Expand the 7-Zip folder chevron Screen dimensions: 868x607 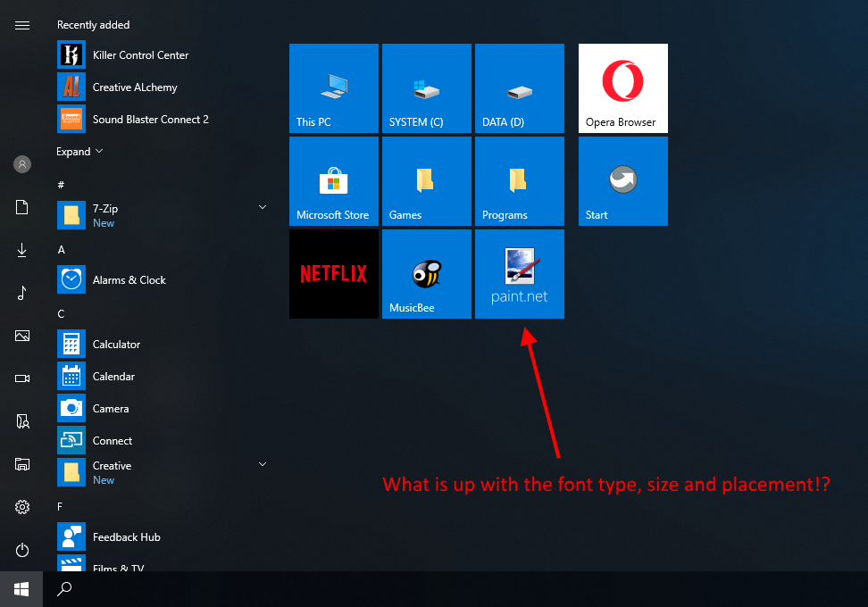coord(262,206)
